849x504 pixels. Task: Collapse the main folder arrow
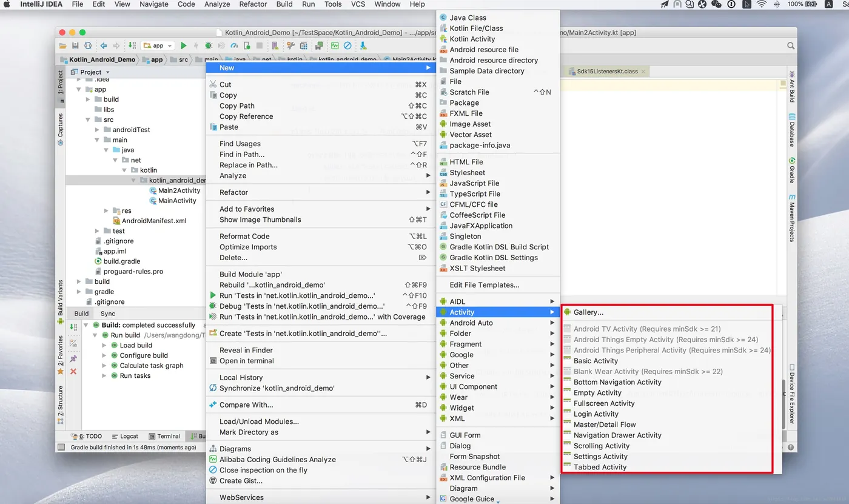98,140
